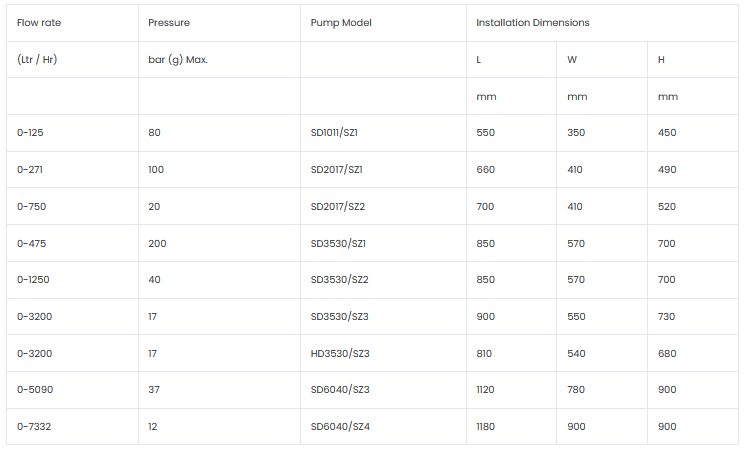
Task: Click pump model HD3530/SZ3
Action: (339, 353)
